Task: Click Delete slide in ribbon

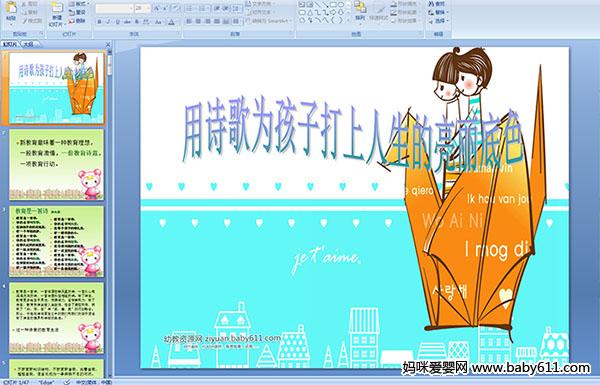Action: [x=78, y=21]
